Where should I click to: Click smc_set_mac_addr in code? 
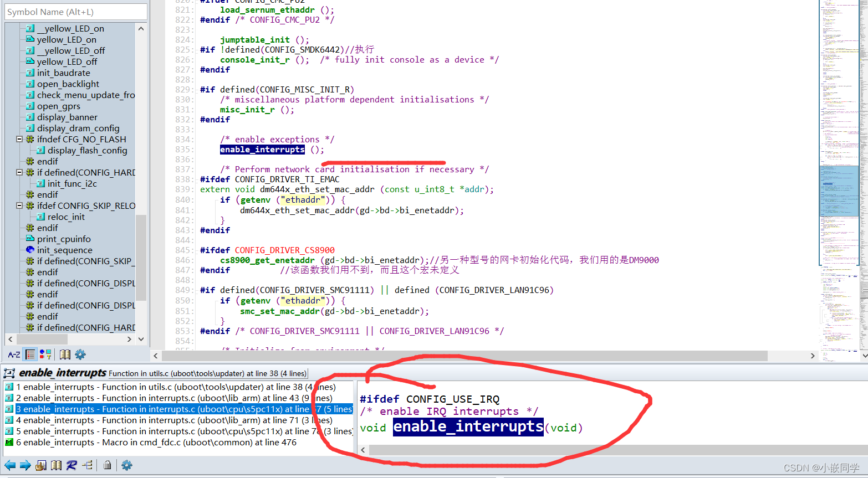point(280,311)
